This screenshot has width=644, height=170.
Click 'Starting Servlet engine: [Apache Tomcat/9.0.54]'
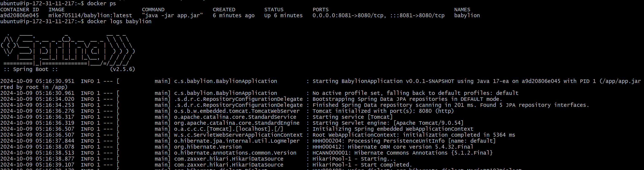pyautogui.click(x=388, y=123)
